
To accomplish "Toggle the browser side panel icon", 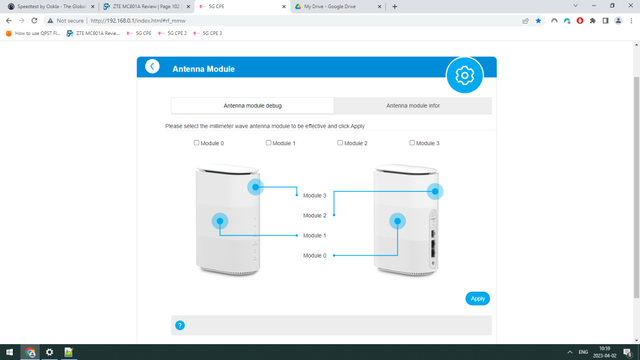I will pyautogui.click(x=605, y=21).
